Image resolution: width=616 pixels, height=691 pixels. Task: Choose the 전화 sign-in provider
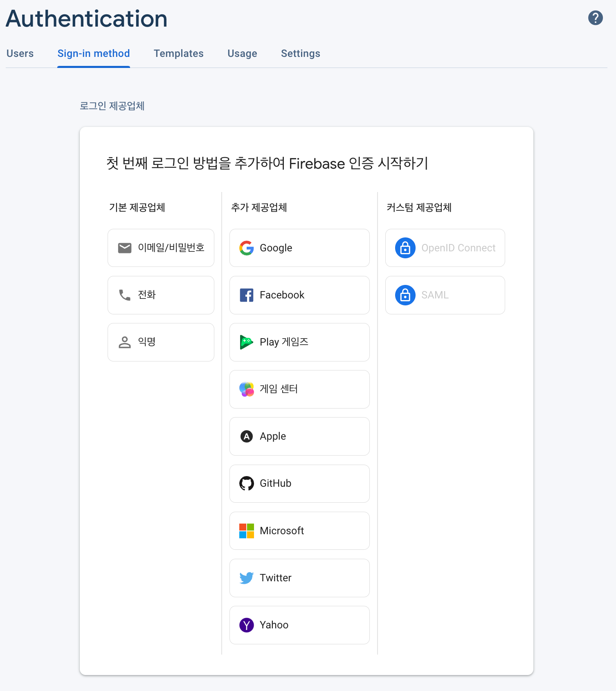161,295
